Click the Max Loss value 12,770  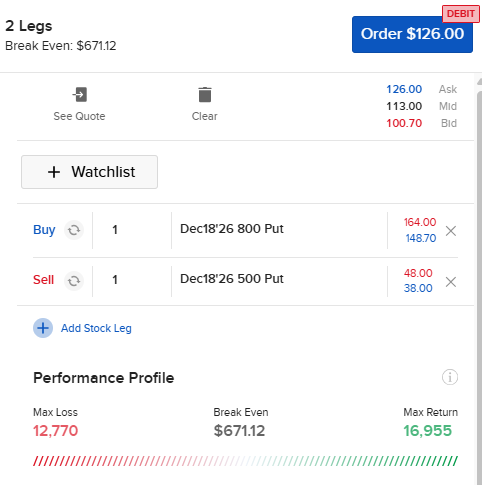(x=55, y=431)
